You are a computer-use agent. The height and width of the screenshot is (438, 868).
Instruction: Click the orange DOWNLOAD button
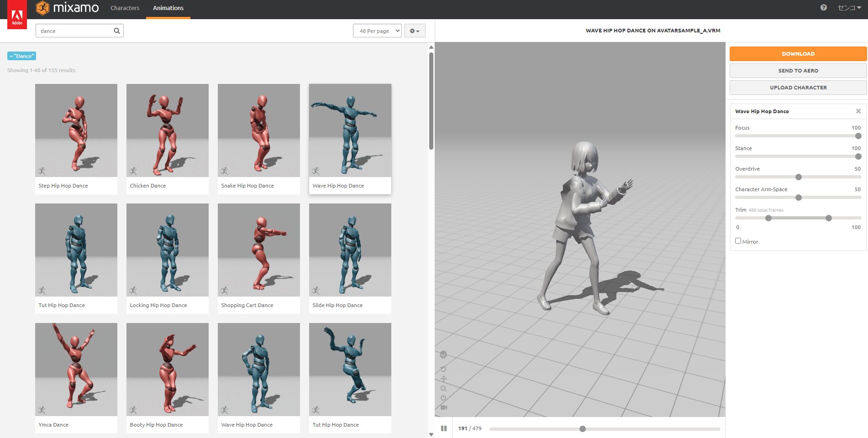[x=798, y=53]
